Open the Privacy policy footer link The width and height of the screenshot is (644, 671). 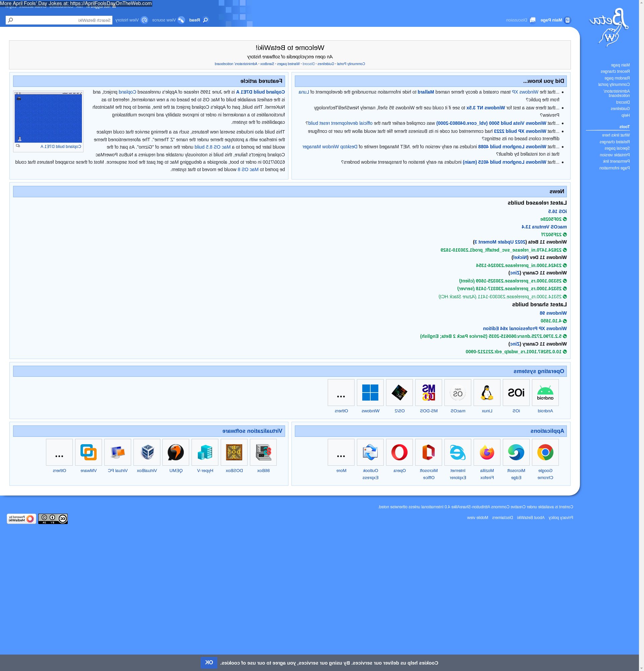coord(560,518)
